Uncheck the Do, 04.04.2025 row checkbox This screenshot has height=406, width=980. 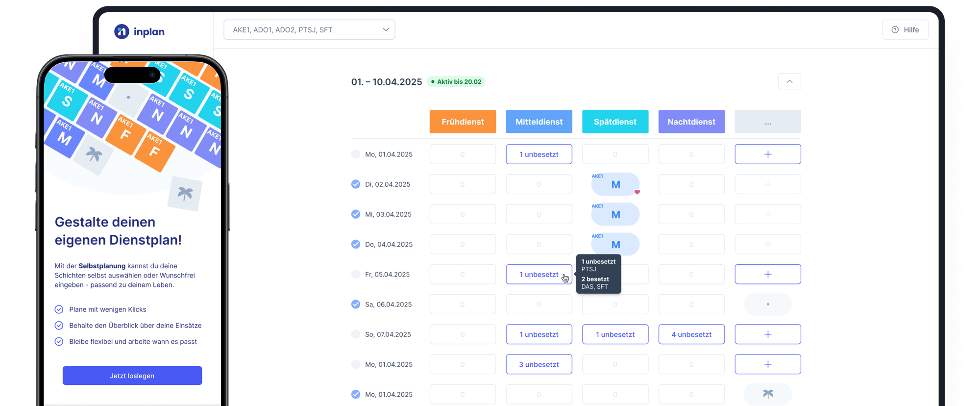(x=356, y=244)
